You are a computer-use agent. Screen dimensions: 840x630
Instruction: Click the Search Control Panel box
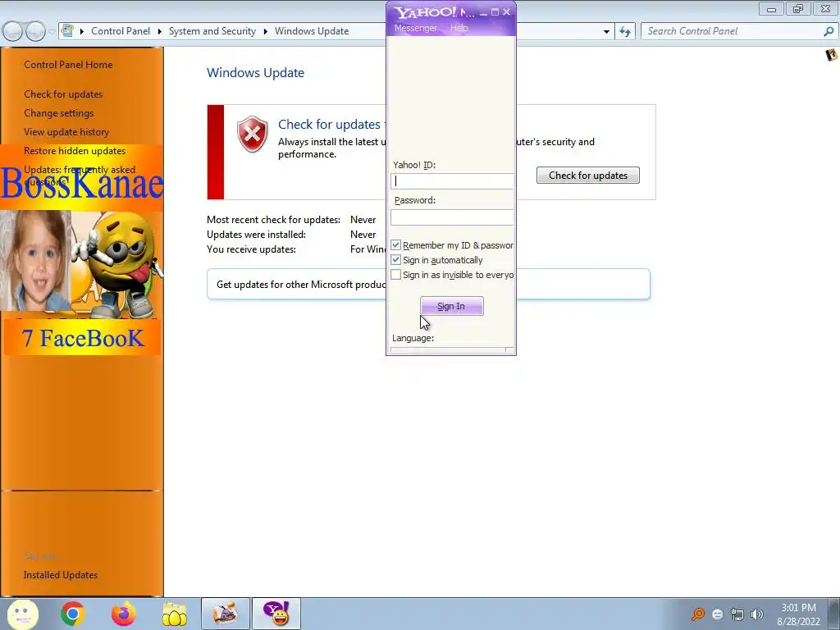731,31
